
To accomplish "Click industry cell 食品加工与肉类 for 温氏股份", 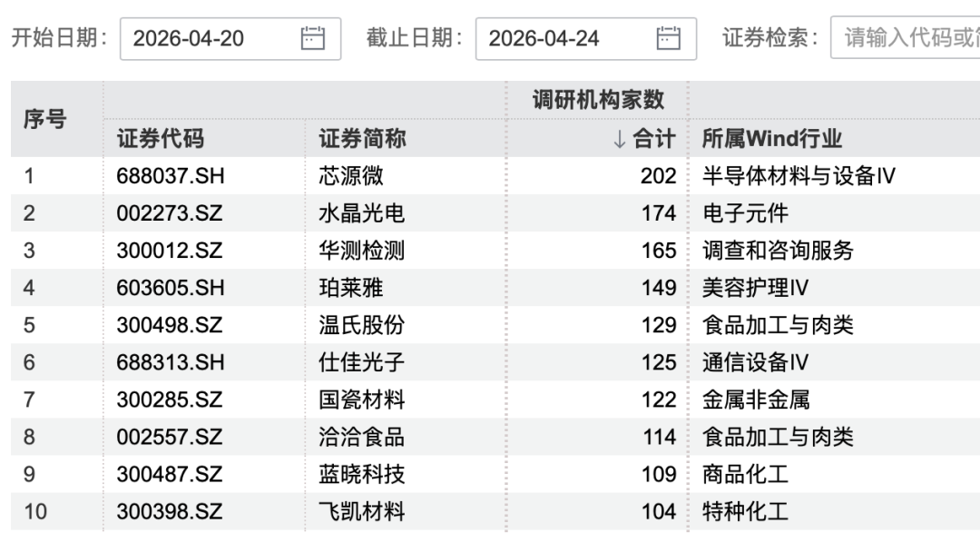I will (779, 325).
